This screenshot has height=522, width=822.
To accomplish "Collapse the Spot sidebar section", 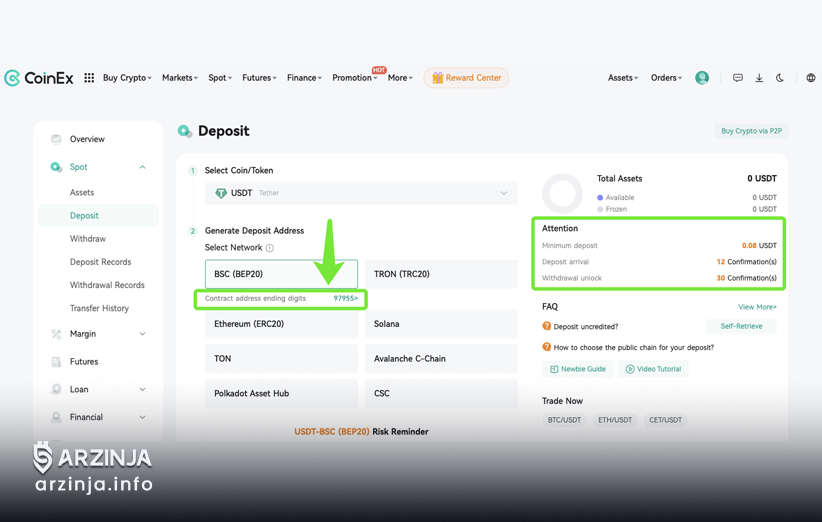I will [x=99, y=167].
